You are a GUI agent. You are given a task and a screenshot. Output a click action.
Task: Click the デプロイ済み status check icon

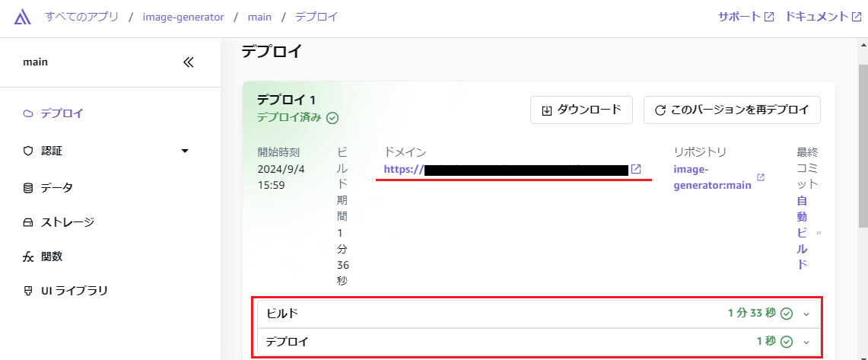click(x=332, y=118)
